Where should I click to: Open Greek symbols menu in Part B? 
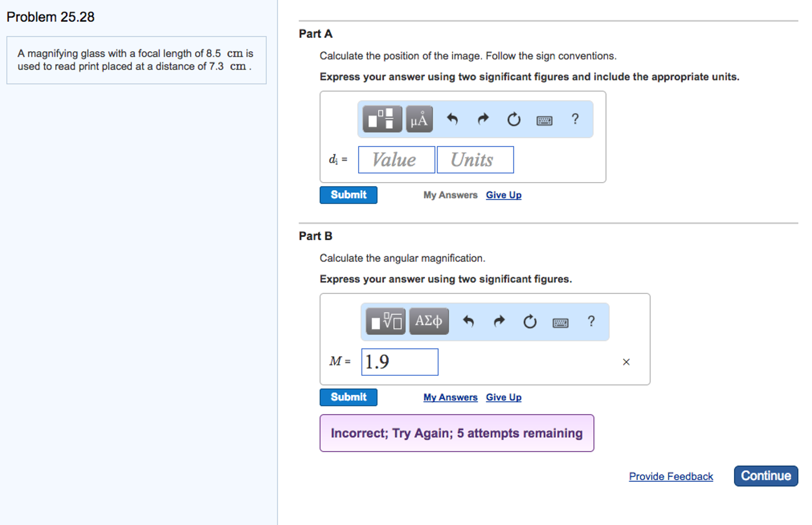click(x=429, y=321)
